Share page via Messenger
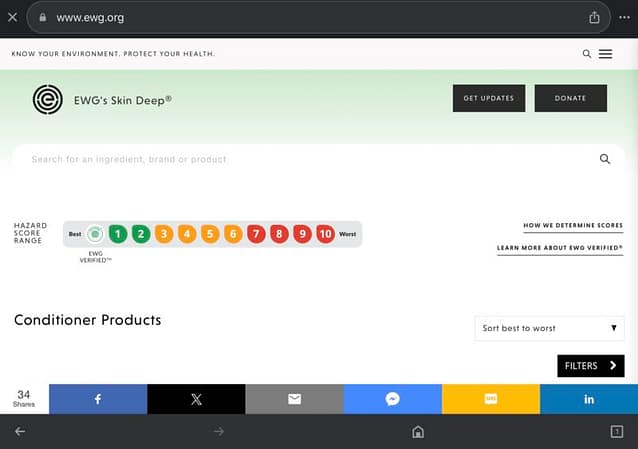Screen dimensions: 638x449 tap(393, 399)
